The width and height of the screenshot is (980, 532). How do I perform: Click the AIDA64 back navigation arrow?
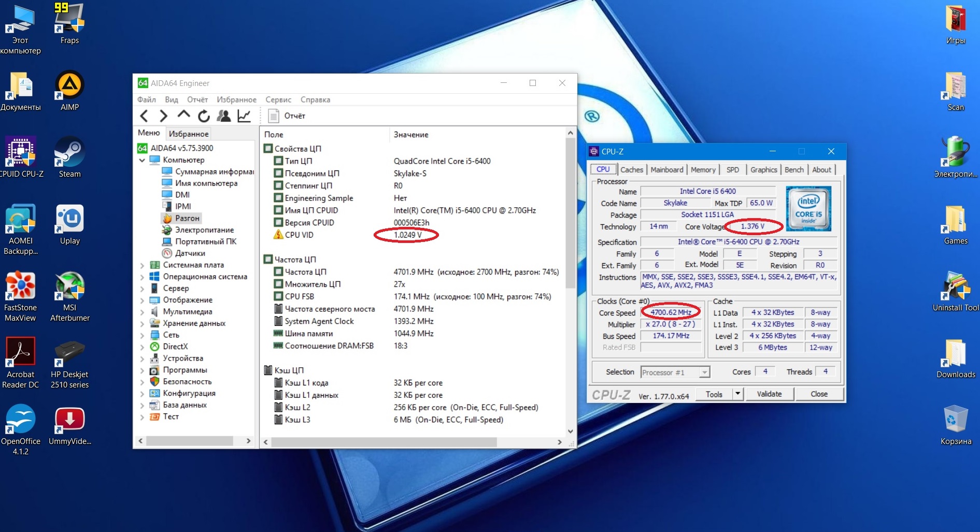coord(145,116)
